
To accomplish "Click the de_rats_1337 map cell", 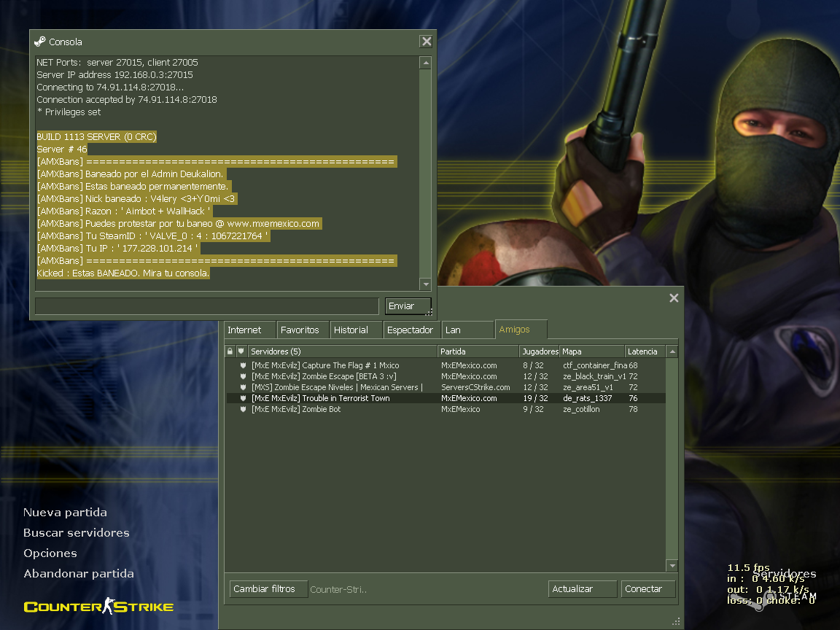I will (x=587, y=398).
